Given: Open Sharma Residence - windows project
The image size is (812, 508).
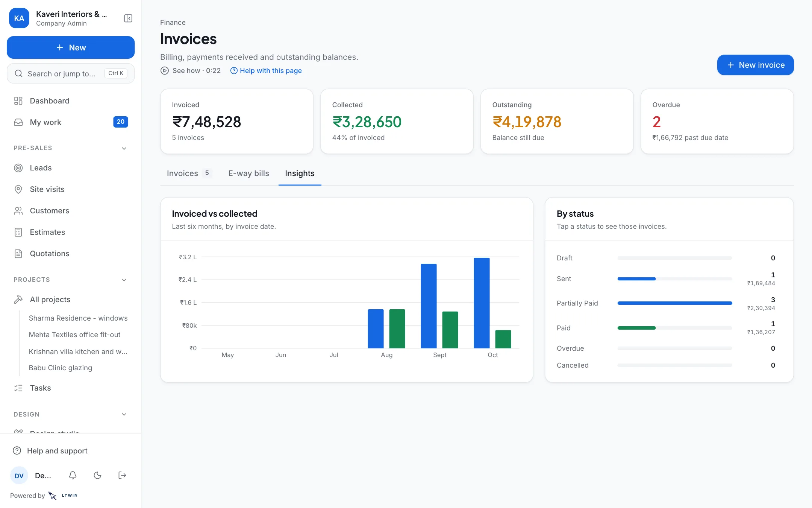Looking at the screenshot, I should [78, 318].
